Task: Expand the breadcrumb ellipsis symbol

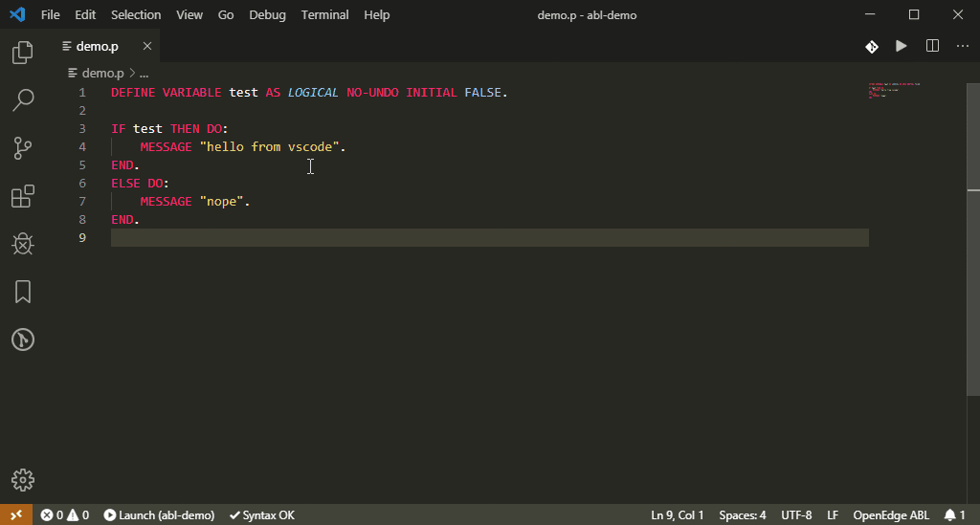Action: (144, 74)
